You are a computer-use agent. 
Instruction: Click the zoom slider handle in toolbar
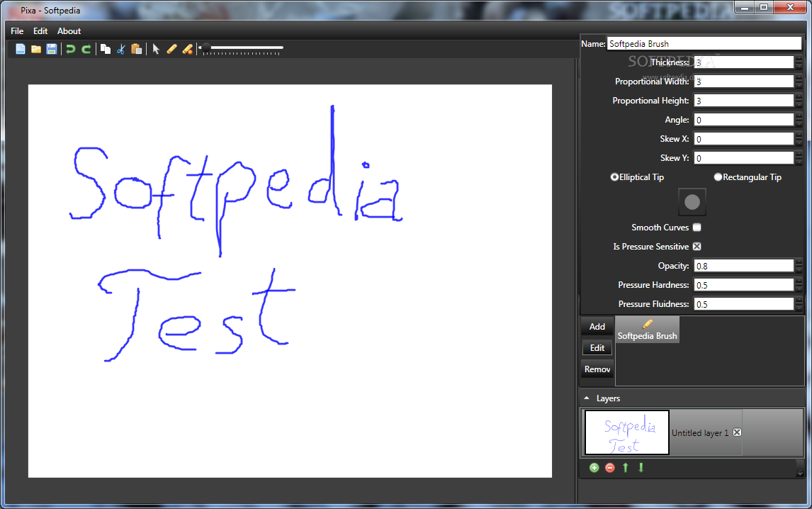pyautogui.click(x=205, y=48)
